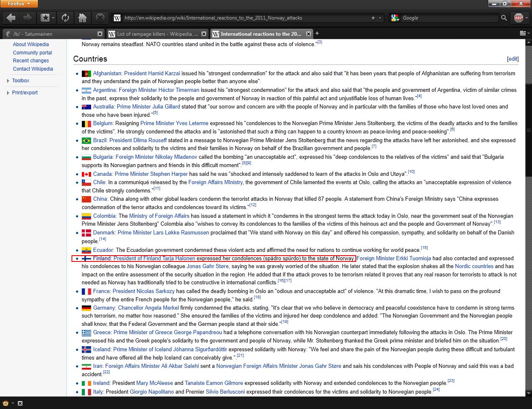The height and width of the screenshot is (409, 532).
Task: Close the add-on bar
Action: [x=20, y=403]
